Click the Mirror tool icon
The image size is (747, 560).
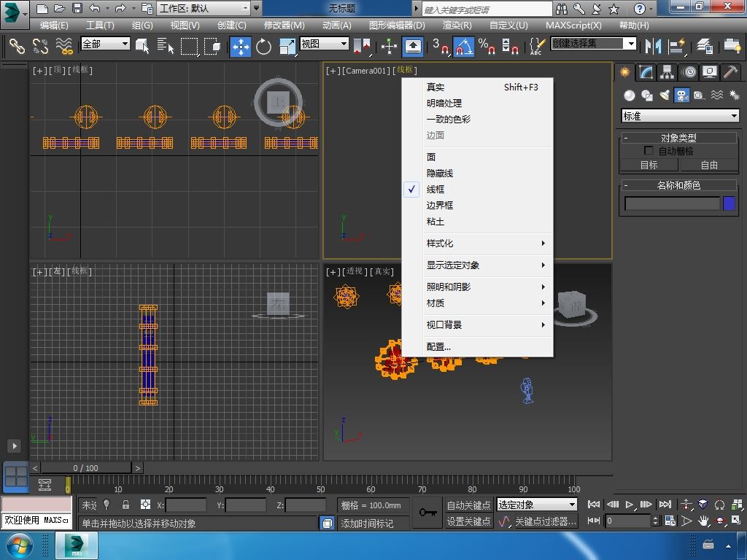coord(654,47)
